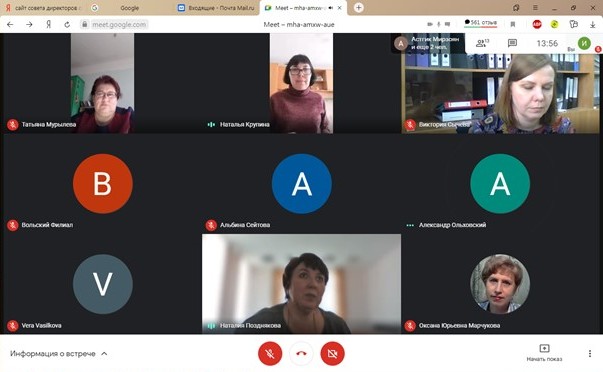Turn on the microphone with the red mic button
Image resolution: width=603 pixels, height=372 pixels.
tap(270, 353)
